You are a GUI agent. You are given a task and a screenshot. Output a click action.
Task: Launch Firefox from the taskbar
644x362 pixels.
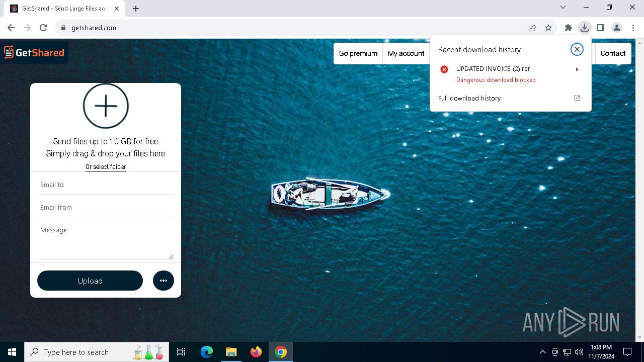coord(256,352)
